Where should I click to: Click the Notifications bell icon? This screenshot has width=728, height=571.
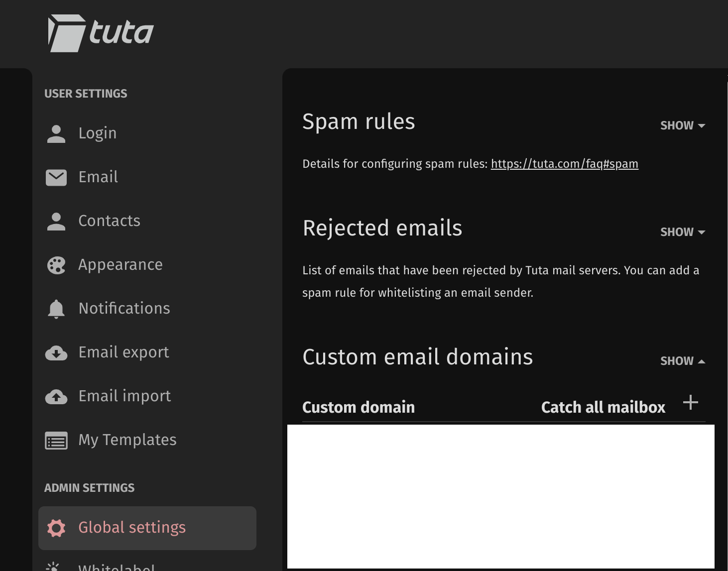(x=56, y=309)
